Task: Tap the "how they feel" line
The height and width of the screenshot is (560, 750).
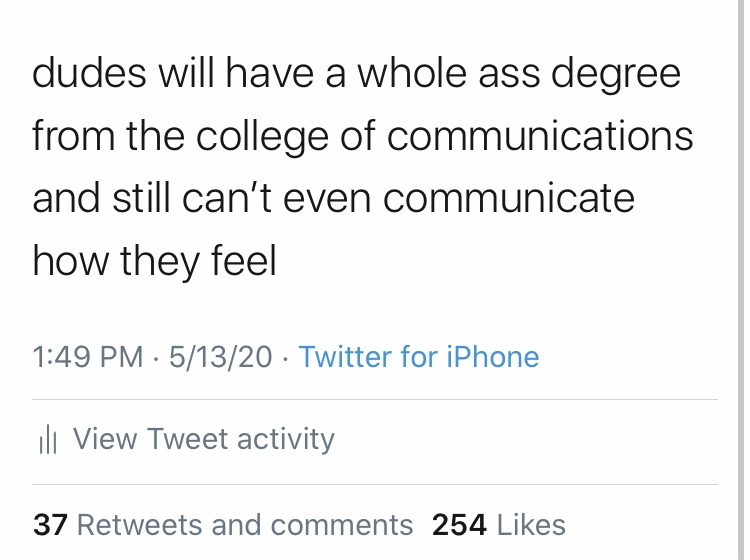Action: coord(154,261)
